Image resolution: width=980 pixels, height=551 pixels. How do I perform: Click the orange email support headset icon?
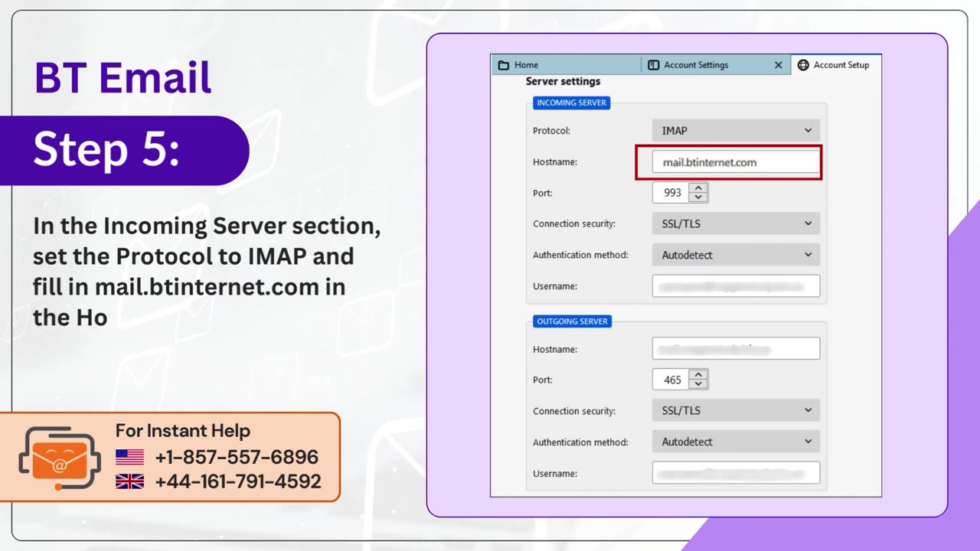tap(60, 458)
